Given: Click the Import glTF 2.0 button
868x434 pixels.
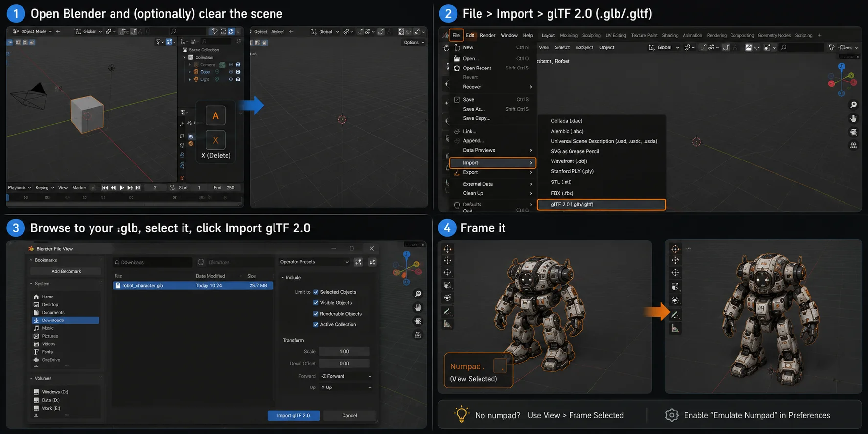Looking at the screenshot, I should pyautogui.click(x=294, y=416).
